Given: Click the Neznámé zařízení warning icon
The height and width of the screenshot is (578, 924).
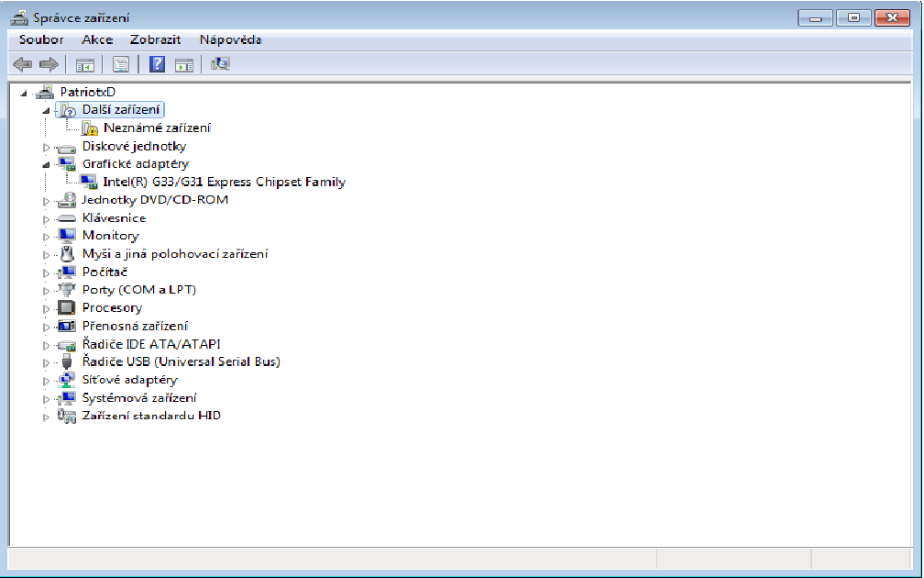Looking at the screenshot, I should click(90, 128).
